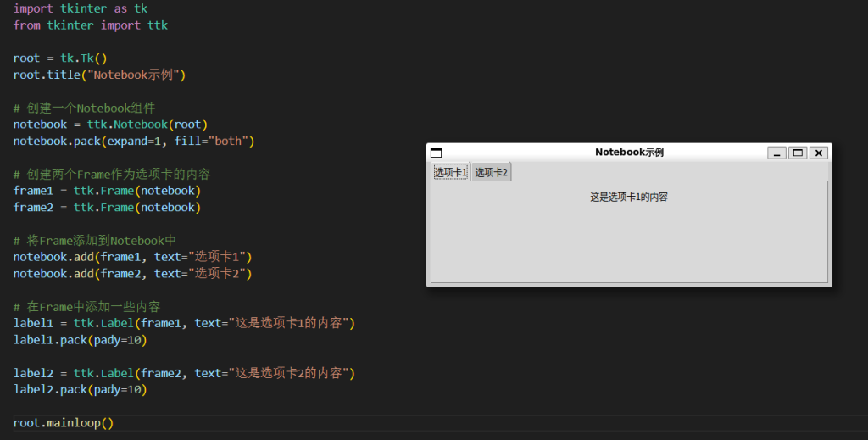Click the frame1 = ttk.Frame(notebook) line
This screenshot has height=440, width=868.
pos(106,191)
